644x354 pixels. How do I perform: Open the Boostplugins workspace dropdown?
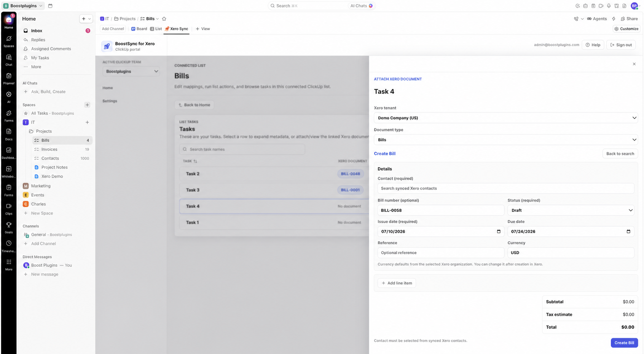coord(24,6)
